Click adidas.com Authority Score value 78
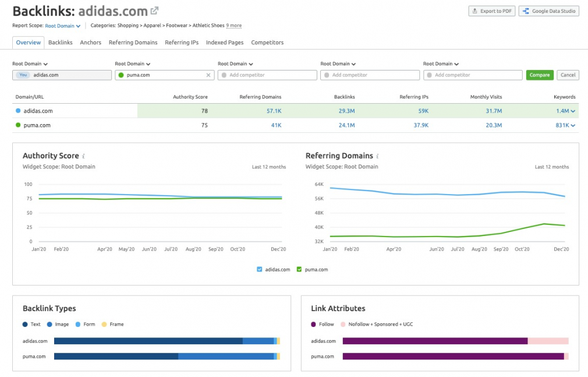The width and height of the screenshot is (588, 377). (x=204, y=111)
